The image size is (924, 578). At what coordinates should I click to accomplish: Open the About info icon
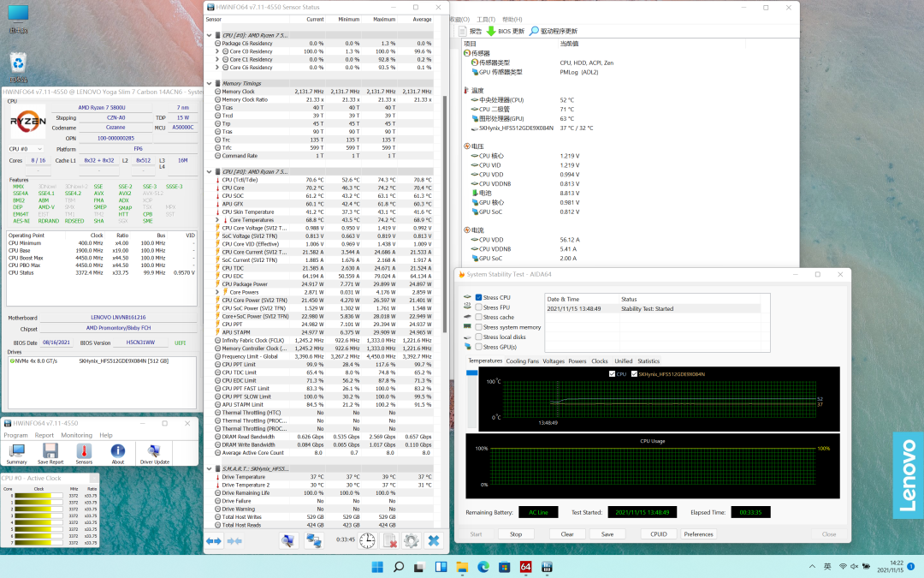click(118, 453)
